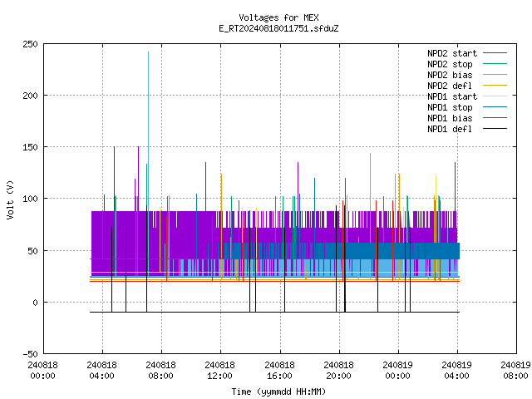Viewport: 532px width, 399px height.
Task: Click the purple NPD2 start legend line
Action: pyautogui.click(x=495, y=53)
